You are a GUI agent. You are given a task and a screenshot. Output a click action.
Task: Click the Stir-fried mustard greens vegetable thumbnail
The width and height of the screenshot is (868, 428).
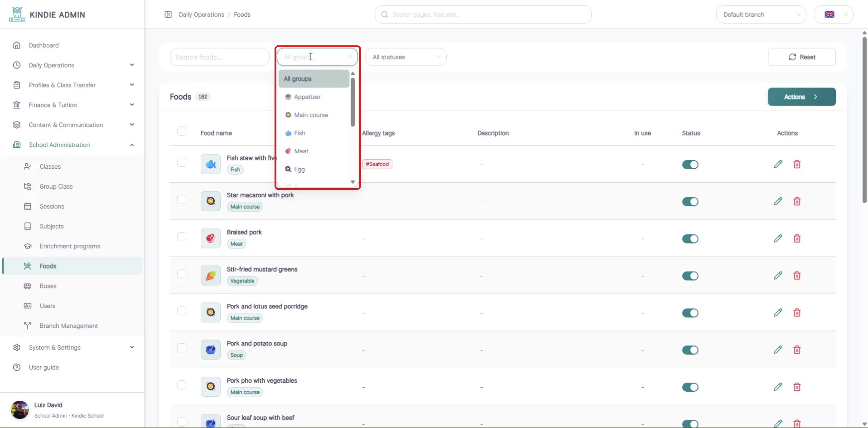(x=211, y=276)
